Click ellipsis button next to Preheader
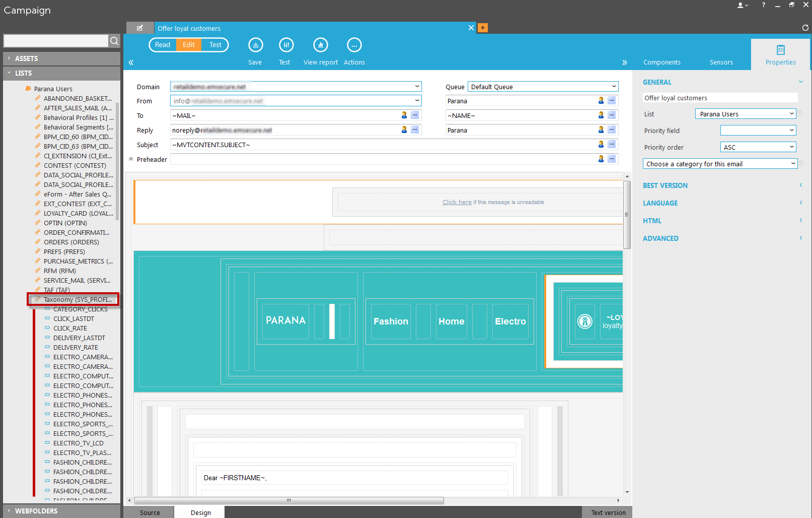Image resolution: width=812 pixels, height=518 pixels. pyautogui.click(x=611, y=159)
